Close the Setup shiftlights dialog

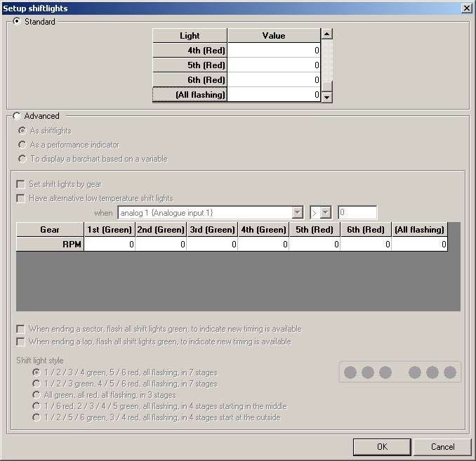point(466,8)
